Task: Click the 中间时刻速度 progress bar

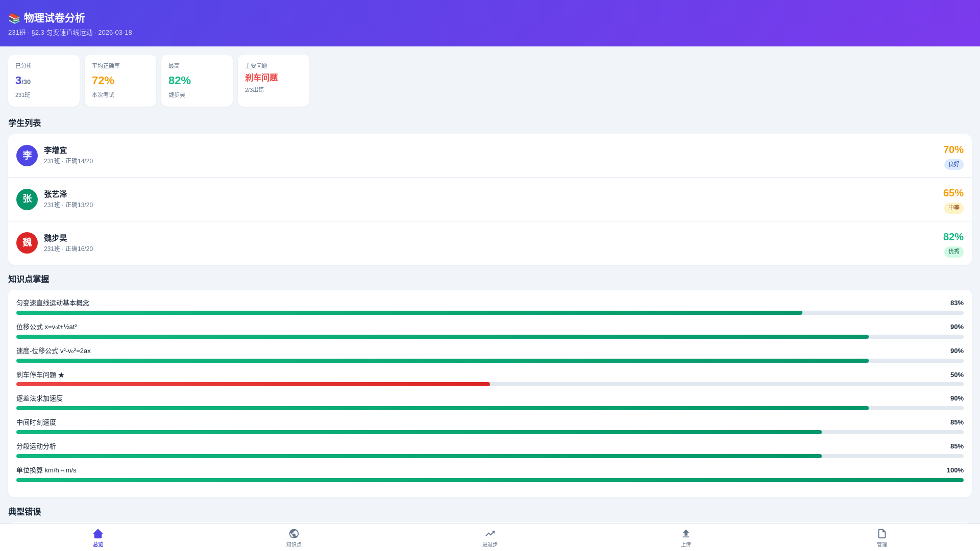Action: [490, 432]
